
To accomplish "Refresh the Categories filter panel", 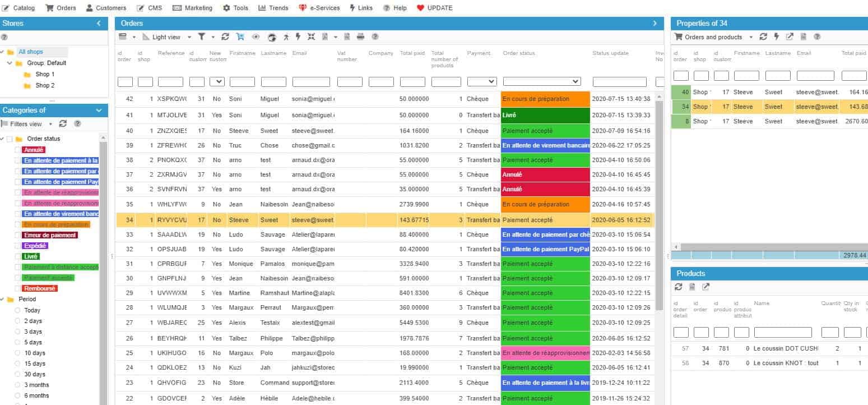I will [x=63, y=123].
